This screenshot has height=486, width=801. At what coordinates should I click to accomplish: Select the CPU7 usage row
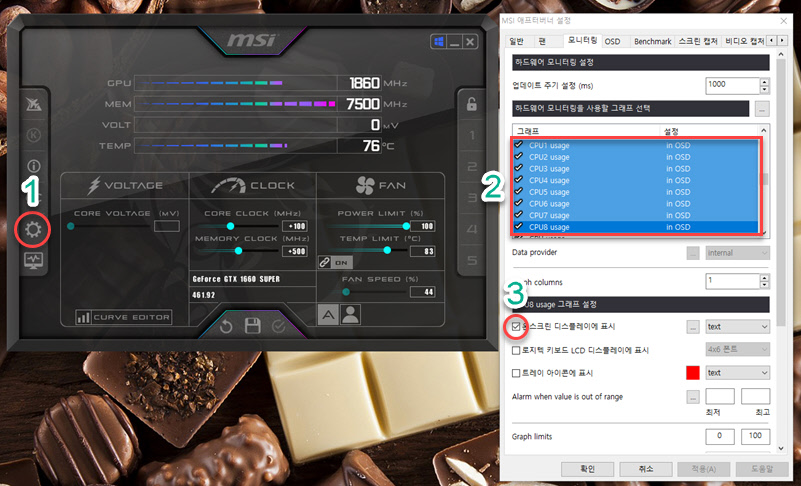coord(637,215)
